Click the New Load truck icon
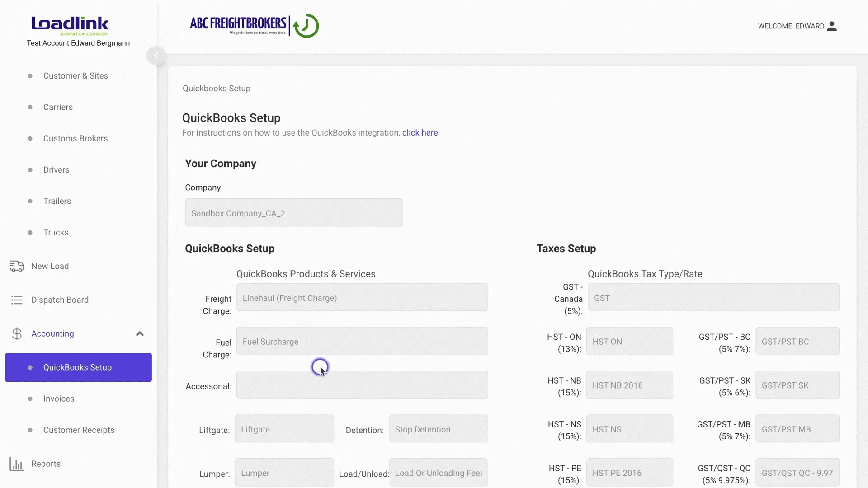The width and height of the screenshot is (868, 488). [x=17, y=266]
